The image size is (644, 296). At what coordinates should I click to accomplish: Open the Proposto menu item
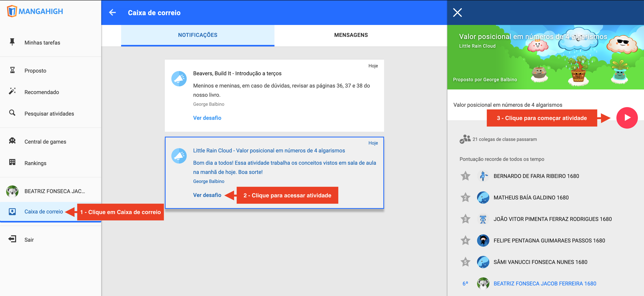pyautogui.click(x=50, y=70)
